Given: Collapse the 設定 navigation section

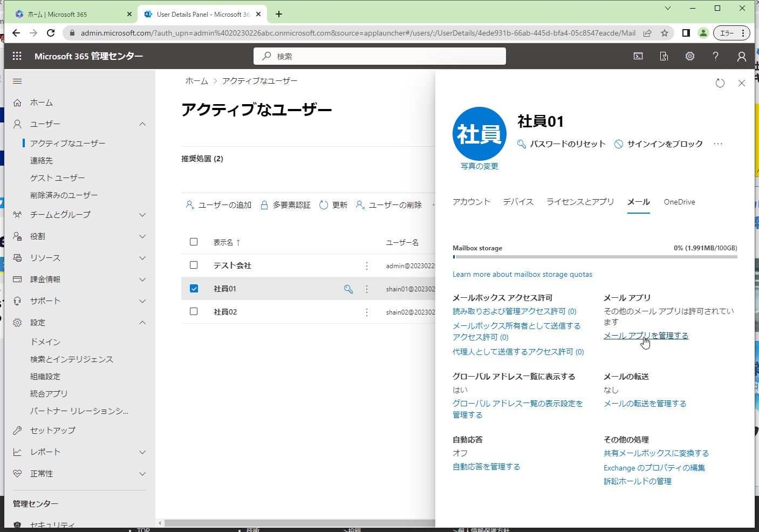Looking at the screenshot, I should tap(142, 323).
